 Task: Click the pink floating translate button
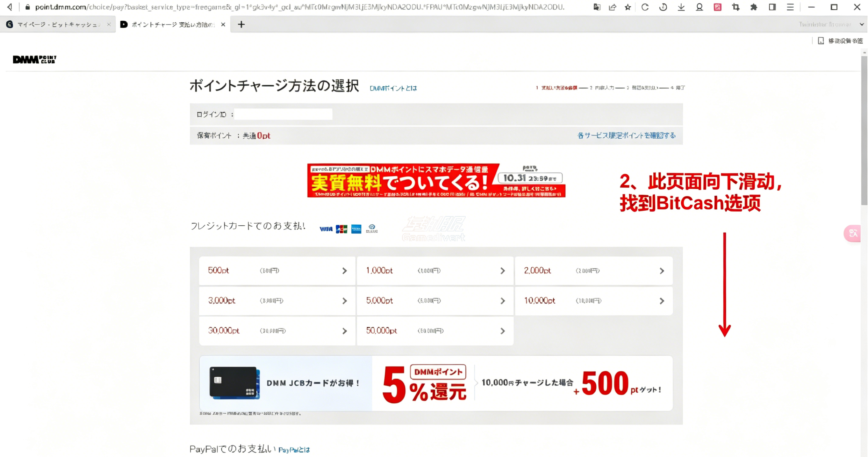coord(852,233)
